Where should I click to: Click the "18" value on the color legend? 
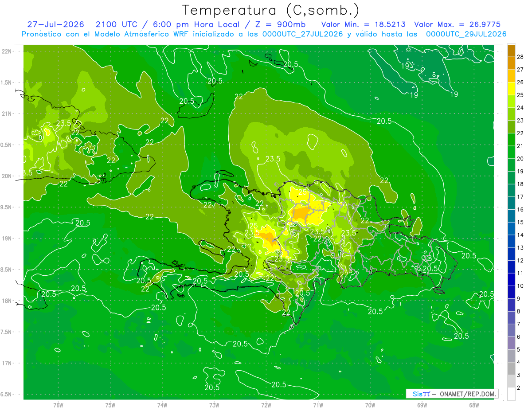tap(520, 184)
